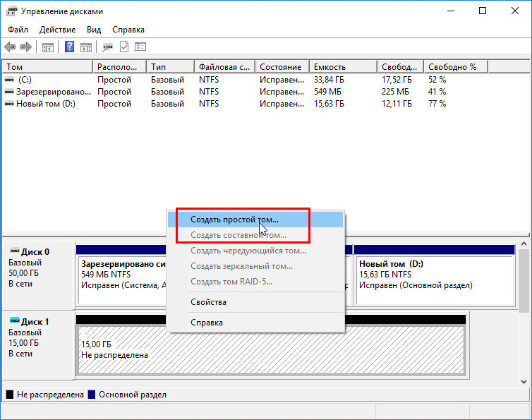Open the Файл menu
The image size is (532, 420).
click(18, 30)
